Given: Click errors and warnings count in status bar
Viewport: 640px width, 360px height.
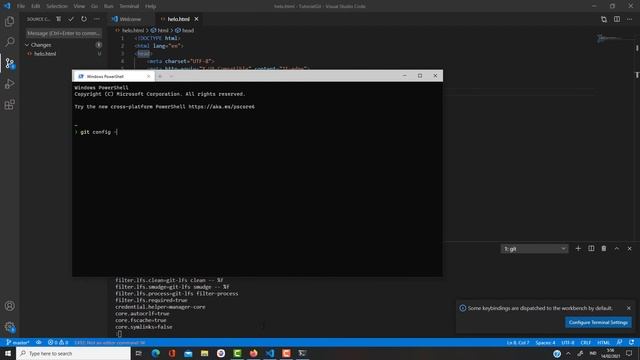Looking at the screenshot, I should point(58,342).
